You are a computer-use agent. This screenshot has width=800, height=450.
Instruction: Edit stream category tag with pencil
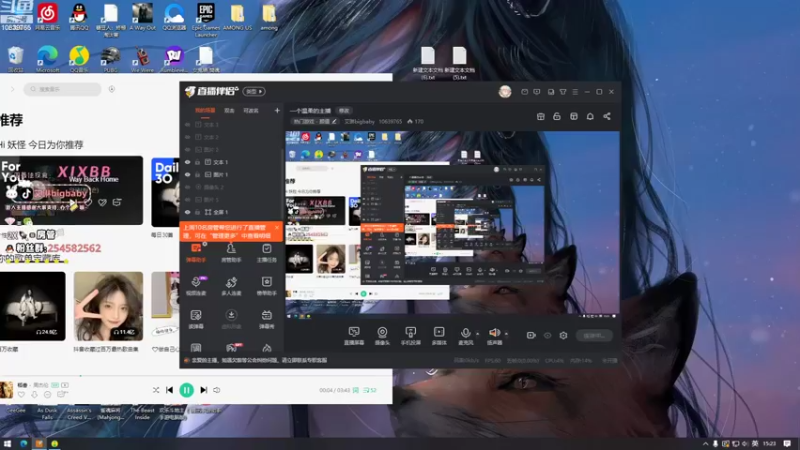334,121
